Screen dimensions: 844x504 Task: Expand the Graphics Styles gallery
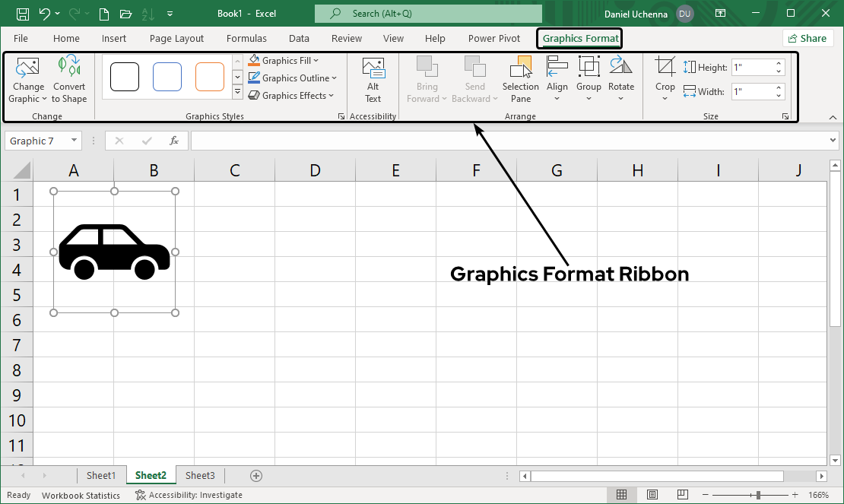[237, 91]
